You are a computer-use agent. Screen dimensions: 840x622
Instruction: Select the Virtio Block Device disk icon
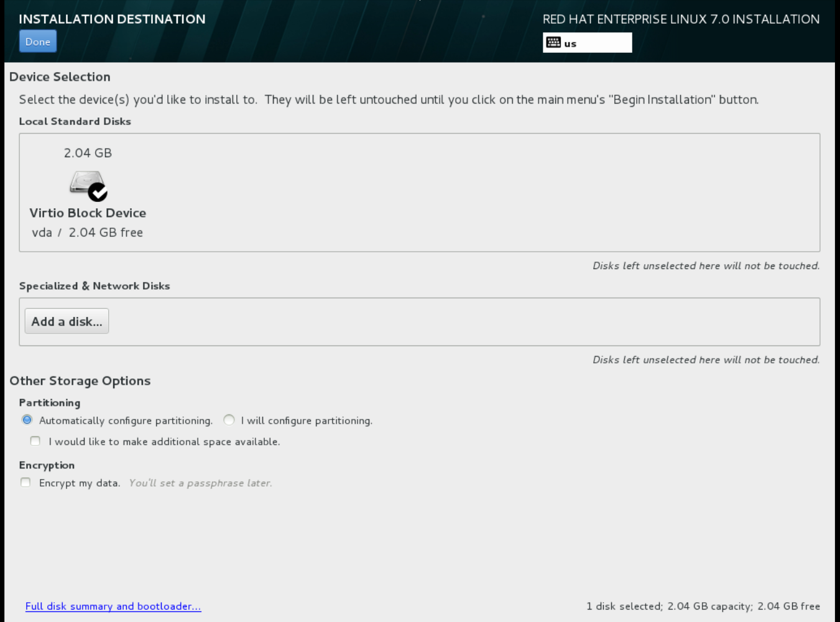click(x=88, y=186)
